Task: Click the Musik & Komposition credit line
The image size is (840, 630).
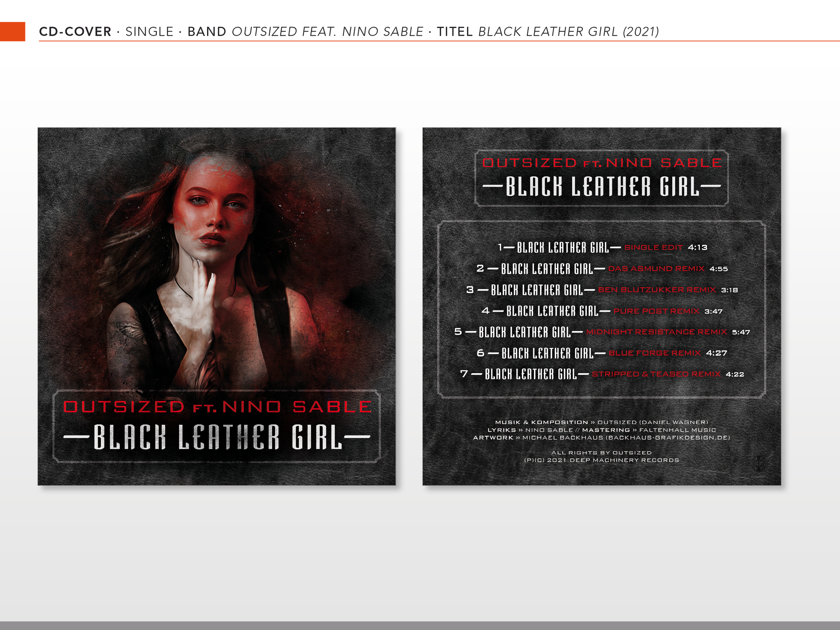Action: (x=601, y=422)
